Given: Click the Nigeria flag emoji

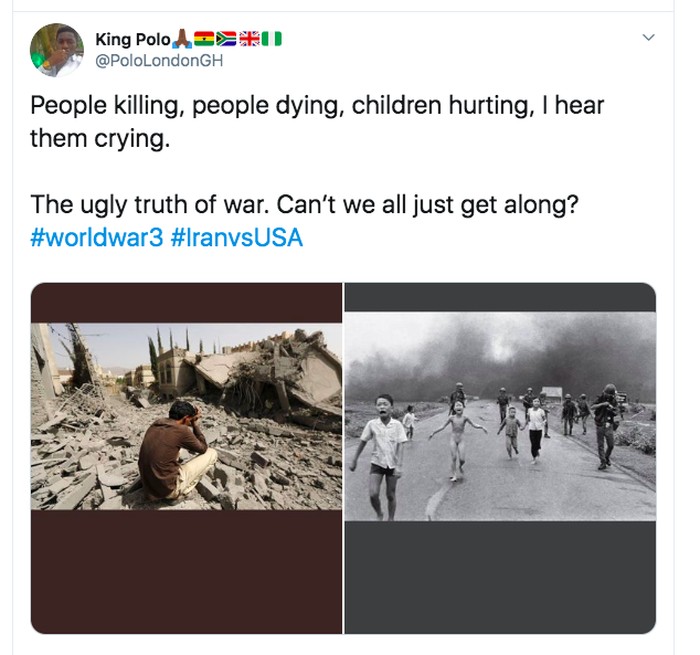Looking at the screenshot, I should [272, 39].
